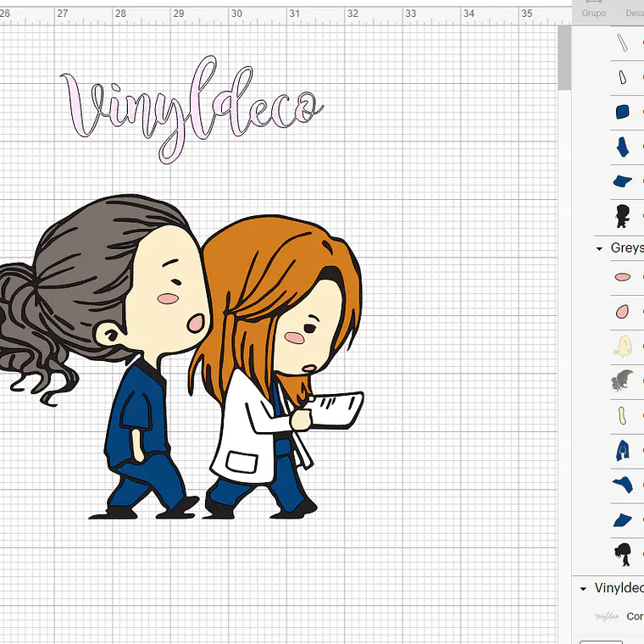Select the cream face layer thumbnail
644x644 pixels.
(x=624, y=346)
